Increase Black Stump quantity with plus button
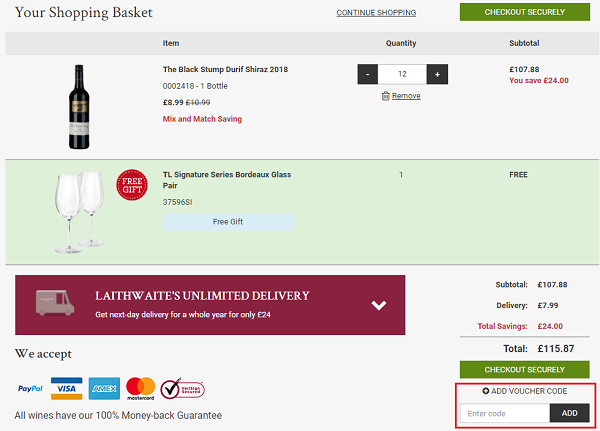 [x=437, y=74]
